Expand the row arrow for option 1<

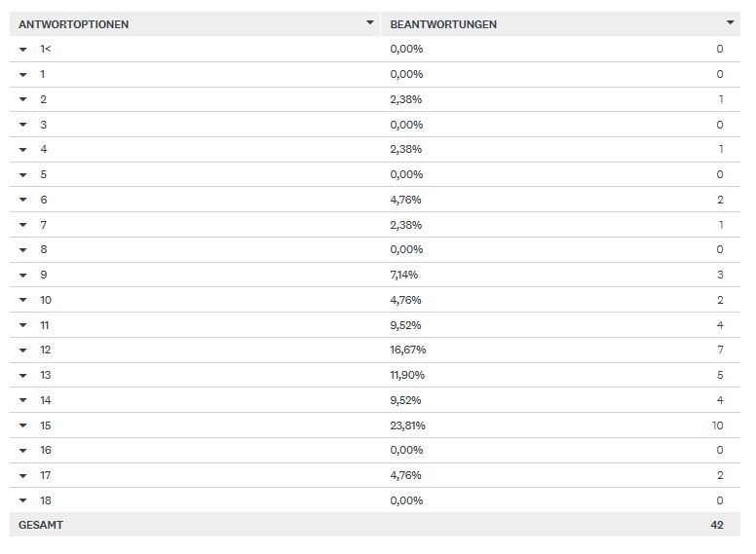point(22,49)
